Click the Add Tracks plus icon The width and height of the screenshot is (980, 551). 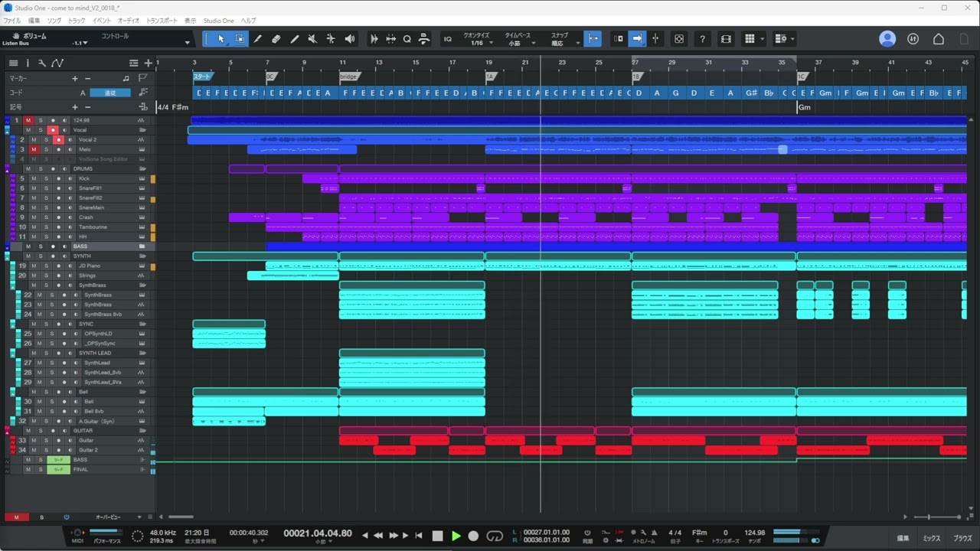click(x=149, y=64)
